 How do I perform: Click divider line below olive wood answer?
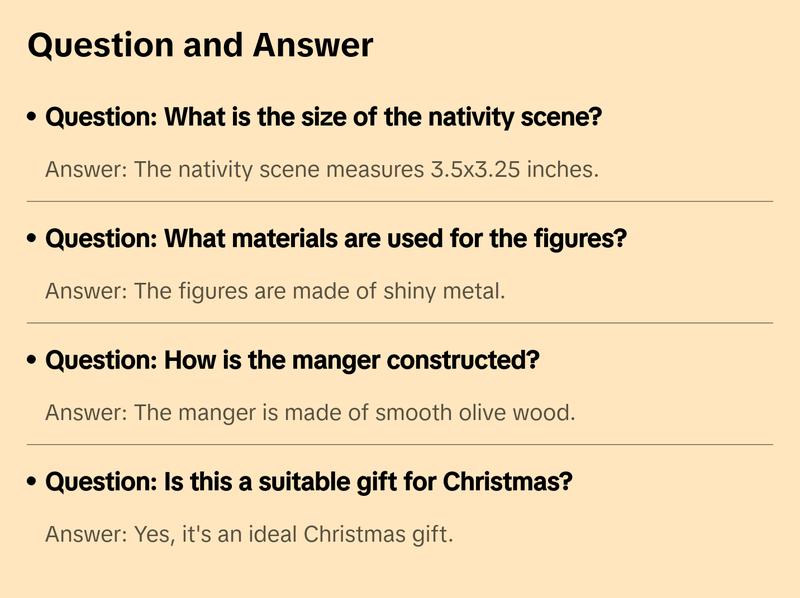pyautogui.click(x=400, y=444)
